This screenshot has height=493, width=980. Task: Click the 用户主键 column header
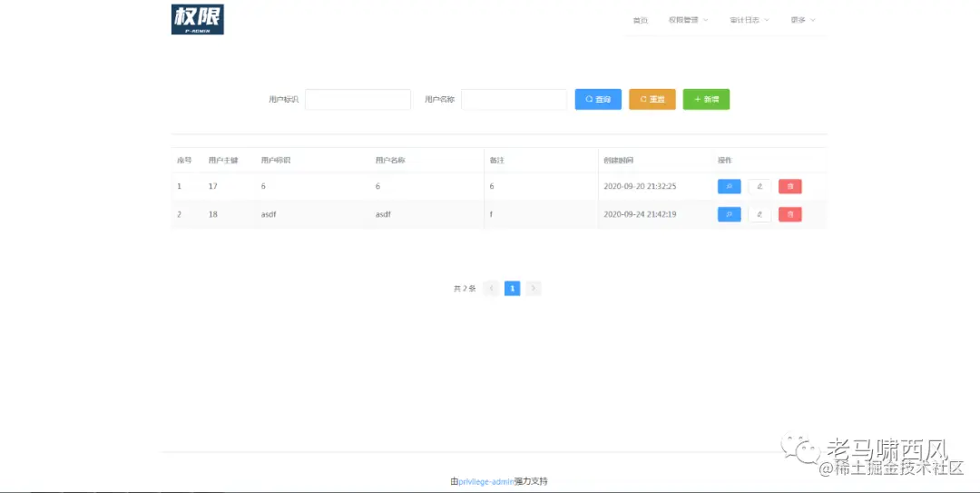[223, 161]
